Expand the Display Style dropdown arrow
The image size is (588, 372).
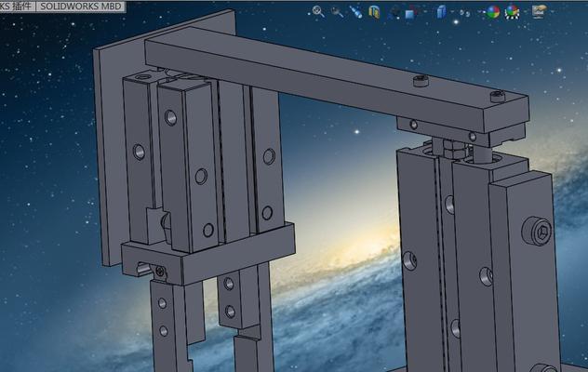coord(453,12)
